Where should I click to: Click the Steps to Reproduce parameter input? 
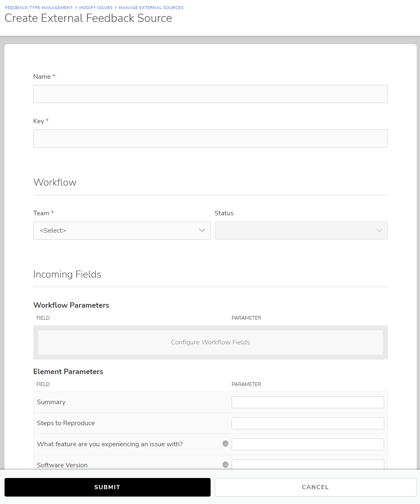[x=307, y=423]
